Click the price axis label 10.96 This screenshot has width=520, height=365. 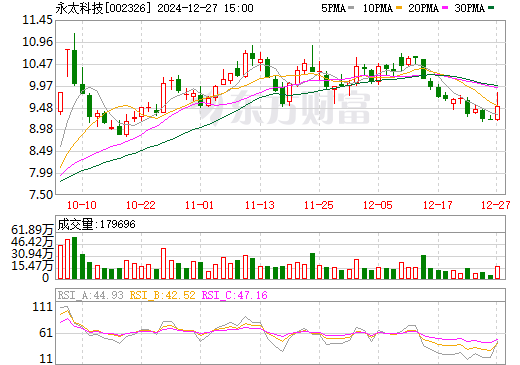click(37, 42)
